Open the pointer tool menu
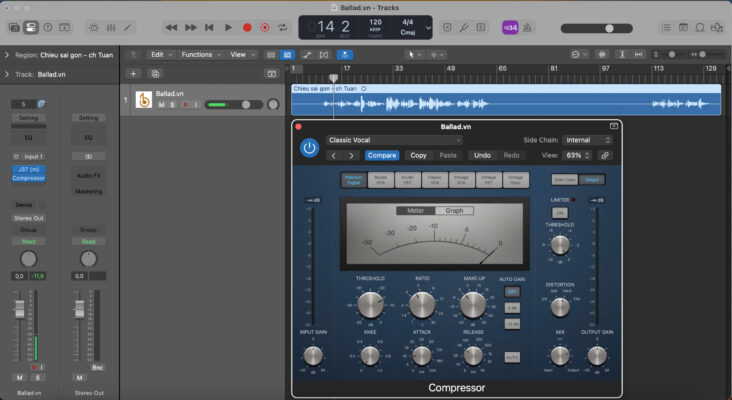732x400 pixels. [414, 55]
